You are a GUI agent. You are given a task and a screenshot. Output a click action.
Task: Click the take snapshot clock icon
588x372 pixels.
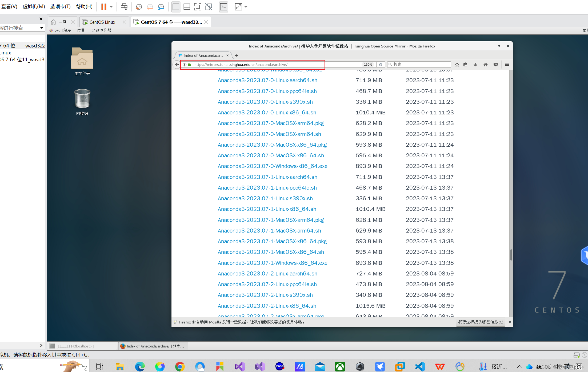139,7
